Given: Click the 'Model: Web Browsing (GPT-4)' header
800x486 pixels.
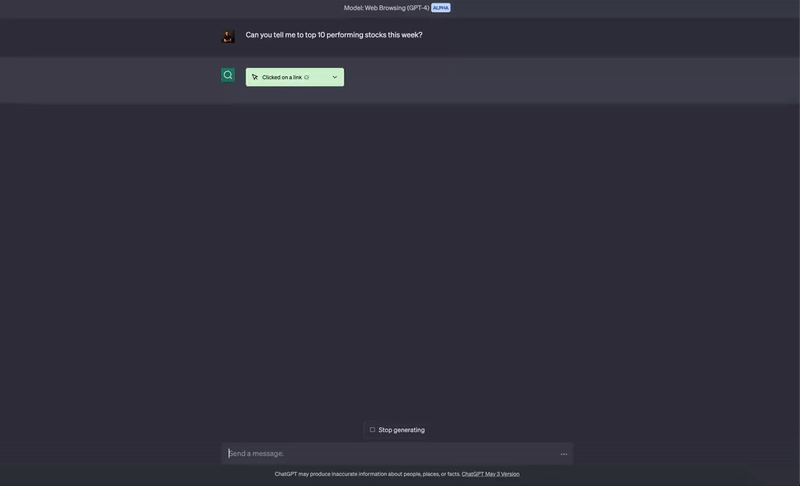Looking at the screenshot, I should point(386,8).
